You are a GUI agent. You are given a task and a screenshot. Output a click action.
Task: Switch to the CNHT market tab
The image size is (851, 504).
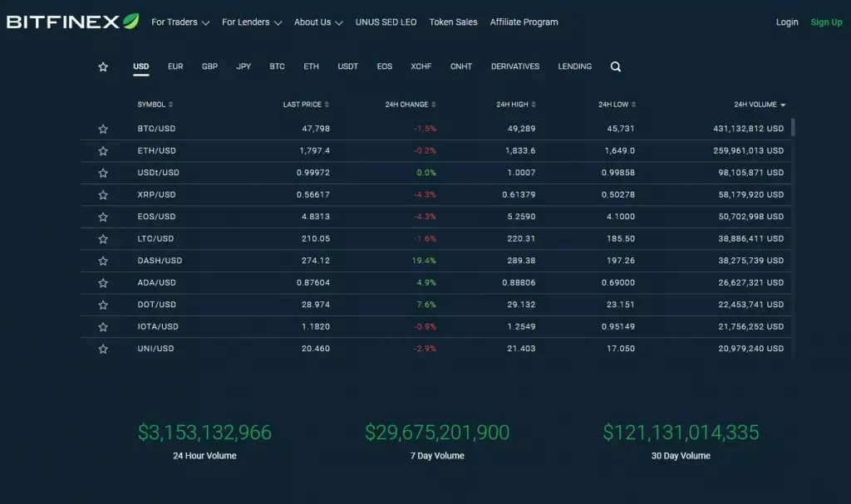(460, 66)
